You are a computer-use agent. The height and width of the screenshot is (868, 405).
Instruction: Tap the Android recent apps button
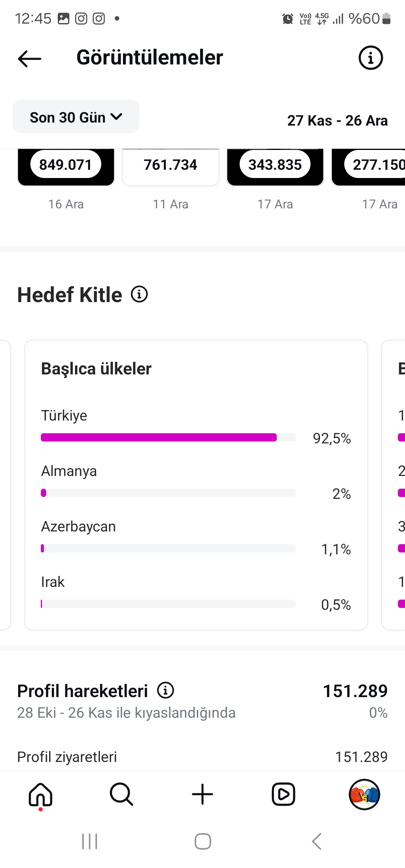pos(90,841)
